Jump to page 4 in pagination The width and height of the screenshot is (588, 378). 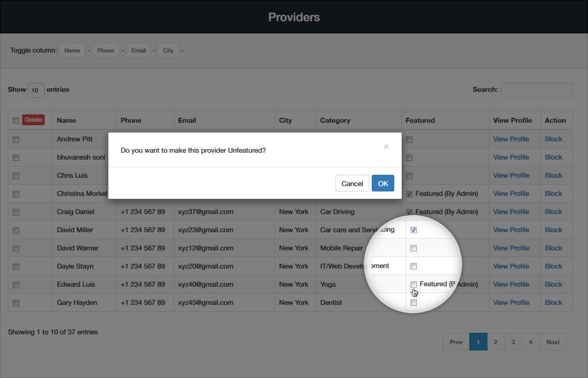point(531,342)
